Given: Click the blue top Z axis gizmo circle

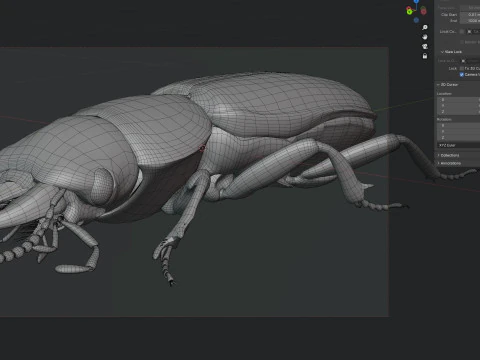Looking at the screenshot, I should coord(416,1).
